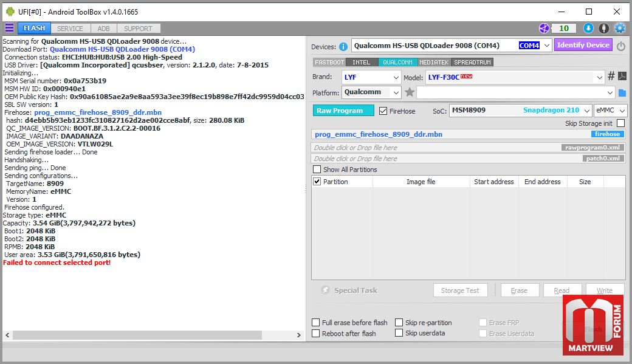Click the Identify Device button
This screenshot has width=632, height=364.
[583, 45]
